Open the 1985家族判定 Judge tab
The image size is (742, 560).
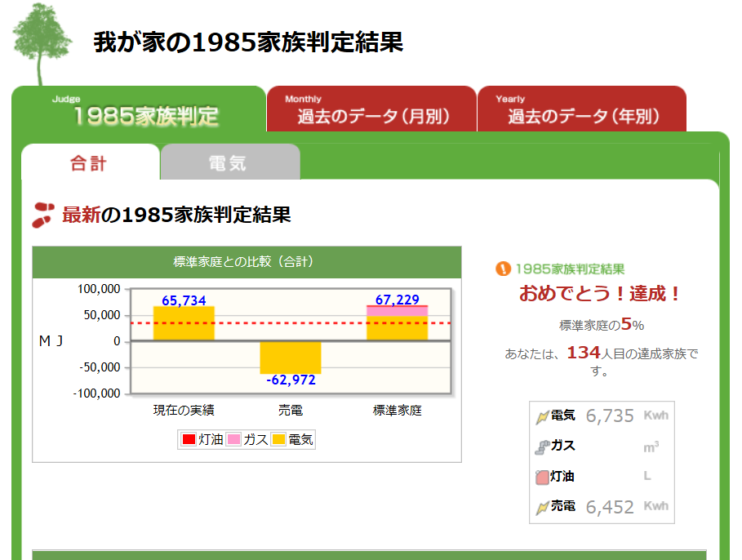139,109
